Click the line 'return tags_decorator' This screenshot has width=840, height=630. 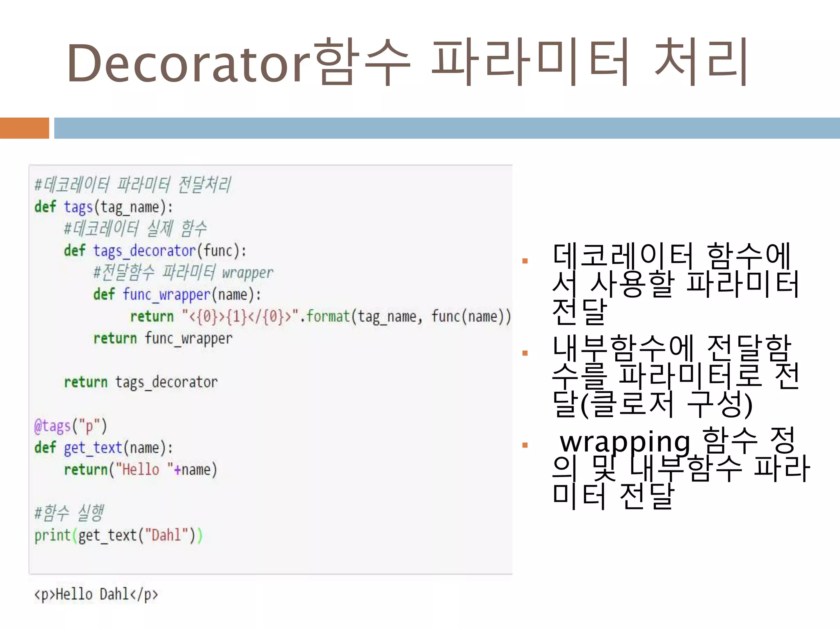pos(141,382)
